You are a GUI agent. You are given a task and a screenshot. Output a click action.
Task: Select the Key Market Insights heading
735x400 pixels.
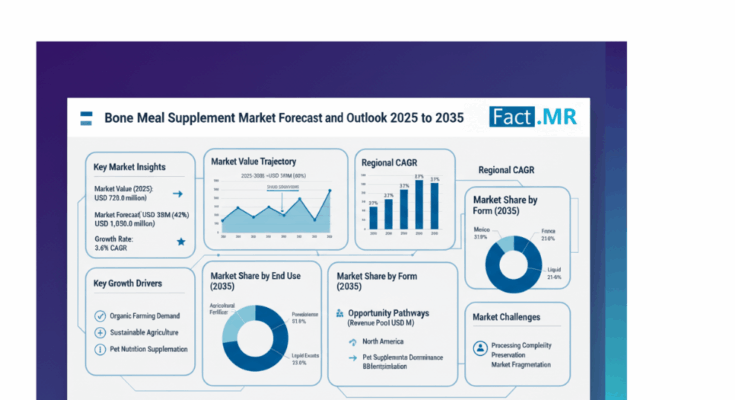[130, 167]
